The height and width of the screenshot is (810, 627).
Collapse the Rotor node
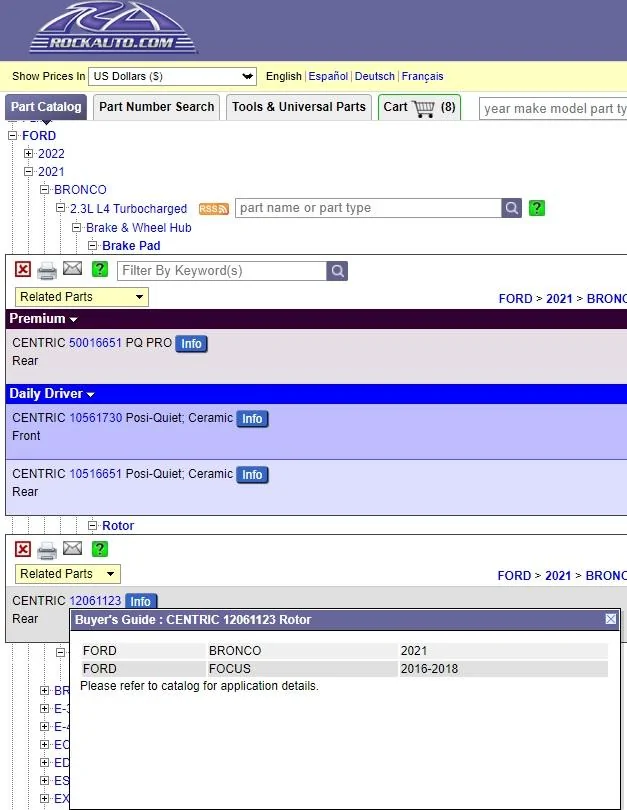pos(93,525)
